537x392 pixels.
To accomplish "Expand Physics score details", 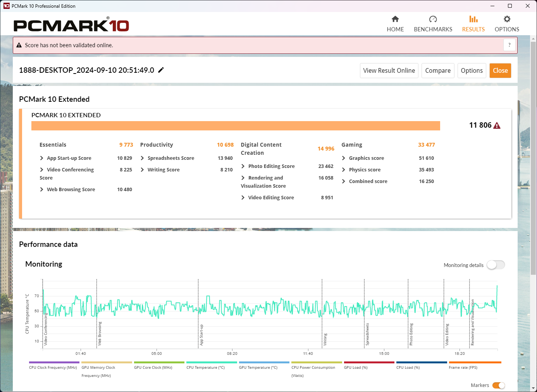I will point(344,169).
